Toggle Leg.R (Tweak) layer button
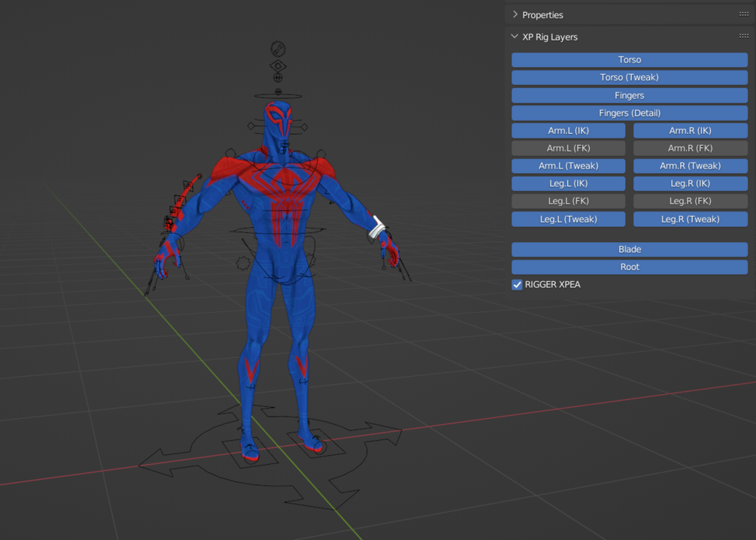Image resolution: width=756 pixels, height=540 pixels. click(691, 219)
